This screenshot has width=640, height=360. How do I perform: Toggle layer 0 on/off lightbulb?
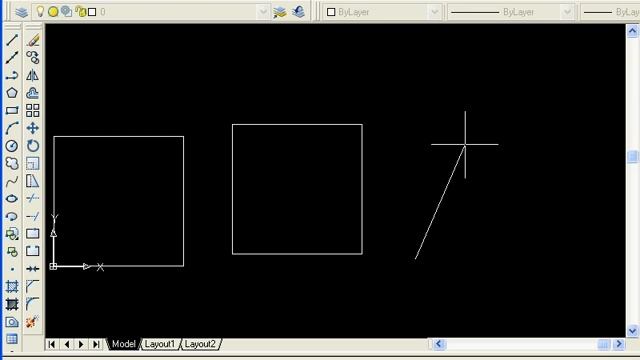(x=40, y=11)
